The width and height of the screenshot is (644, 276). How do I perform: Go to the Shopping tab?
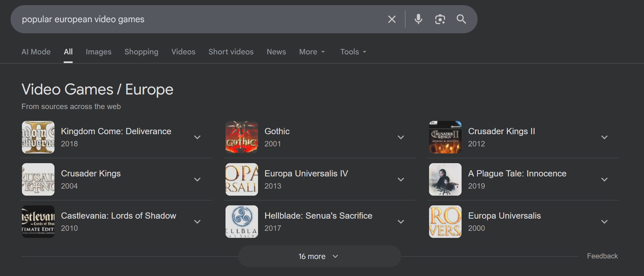141,52
